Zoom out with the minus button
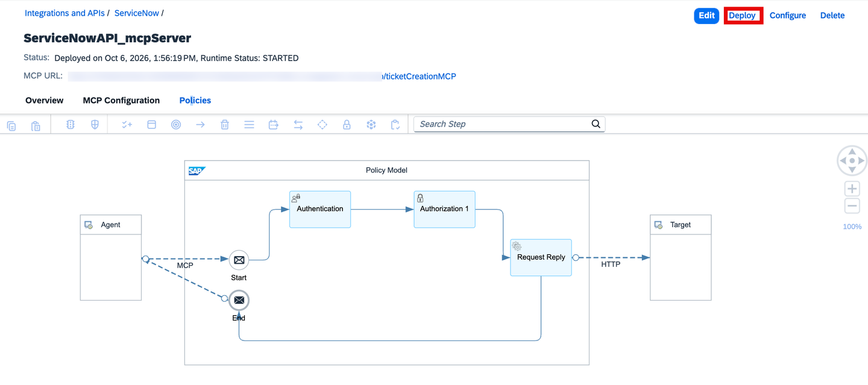868x385 pixels. [852, 206]
